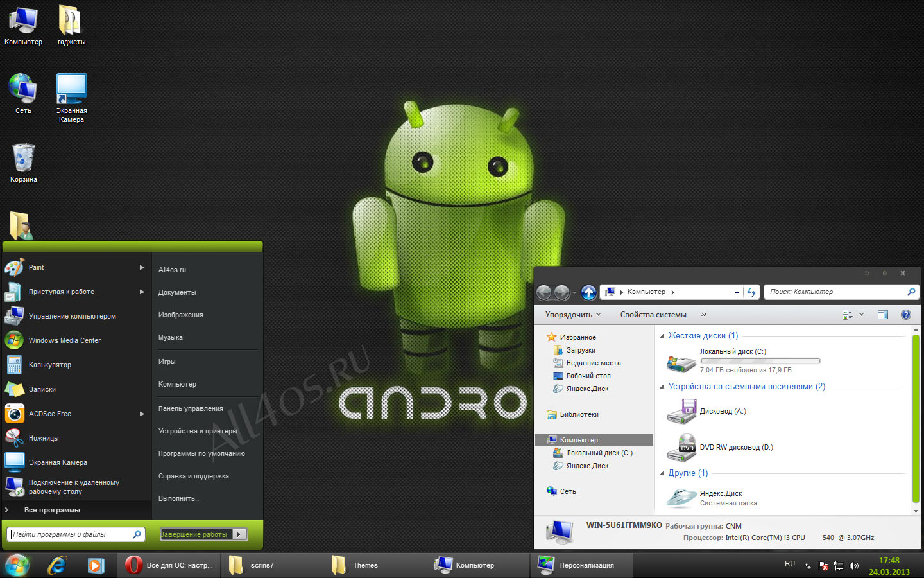
Task: Click RU language indicator in tray
Action: point(790,564)
